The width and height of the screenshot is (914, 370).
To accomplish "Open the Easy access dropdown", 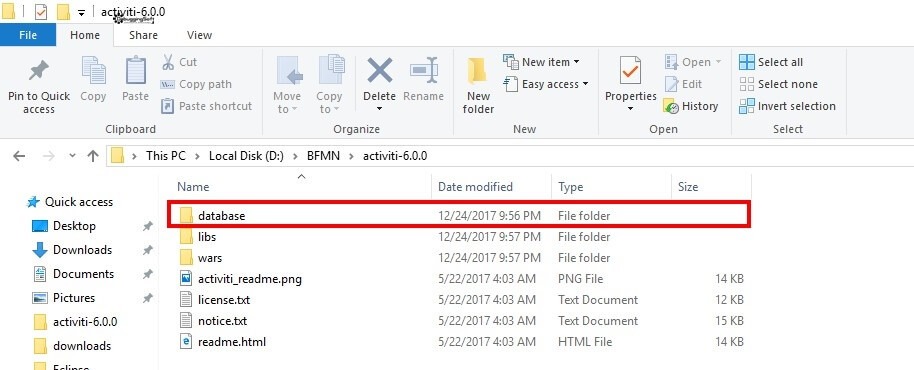I will 585,84.
